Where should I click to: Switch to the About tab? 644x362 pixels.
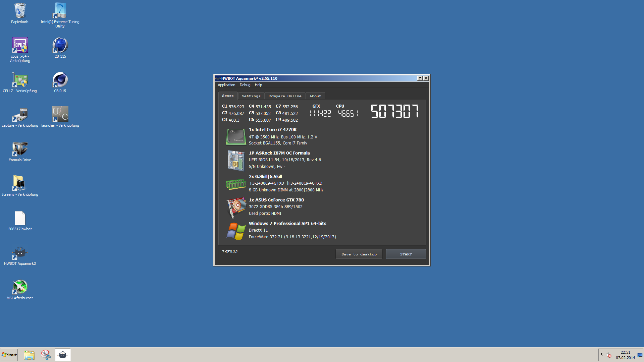315,96
